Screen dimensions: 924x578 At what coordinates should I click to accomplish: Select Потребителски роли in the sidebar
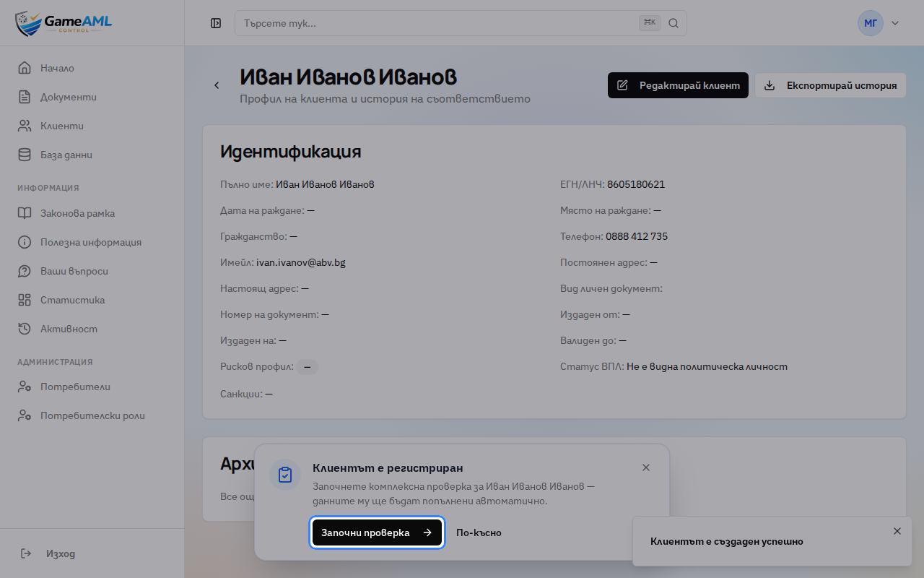coord(92,415)
